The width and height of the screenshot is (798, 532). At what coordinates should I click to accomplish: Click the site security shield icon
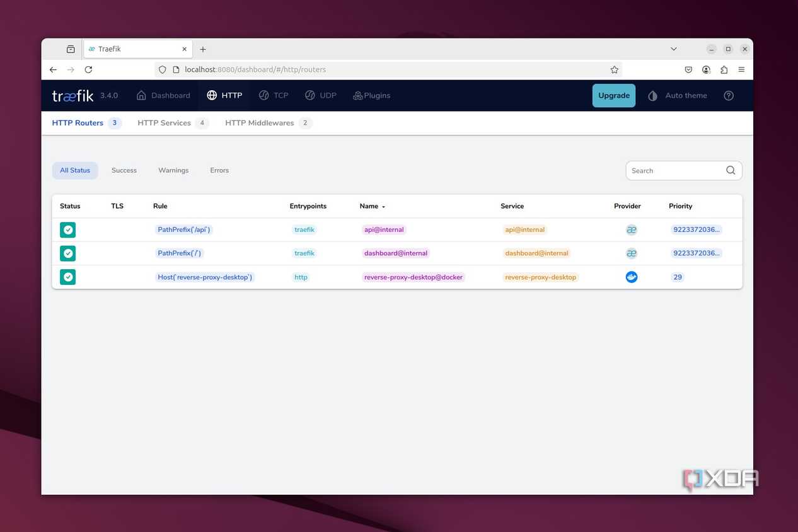coord(163,69)
